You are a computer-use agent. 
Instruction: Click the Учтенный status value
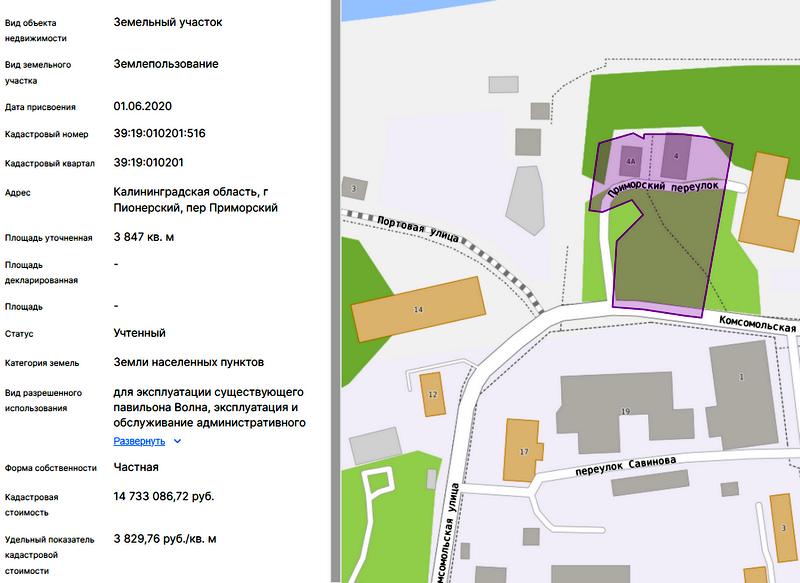pyautogui.click(x=140, y=333)
